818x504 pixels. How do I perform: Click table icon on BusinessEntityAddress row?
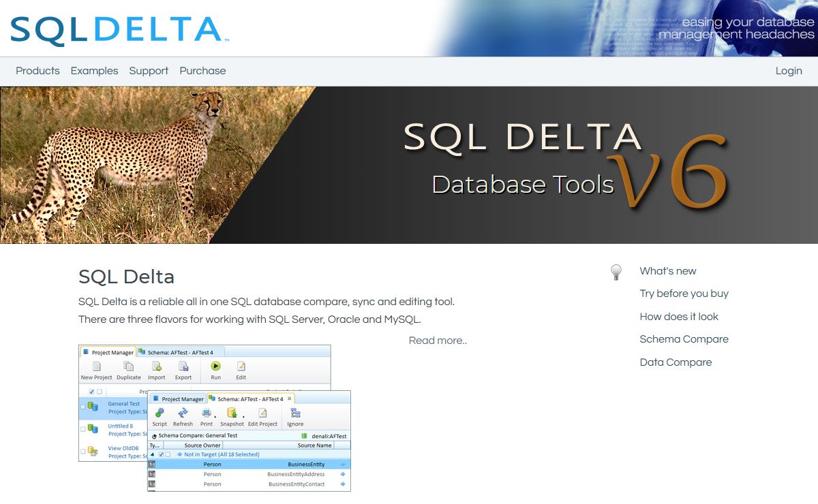152,474
